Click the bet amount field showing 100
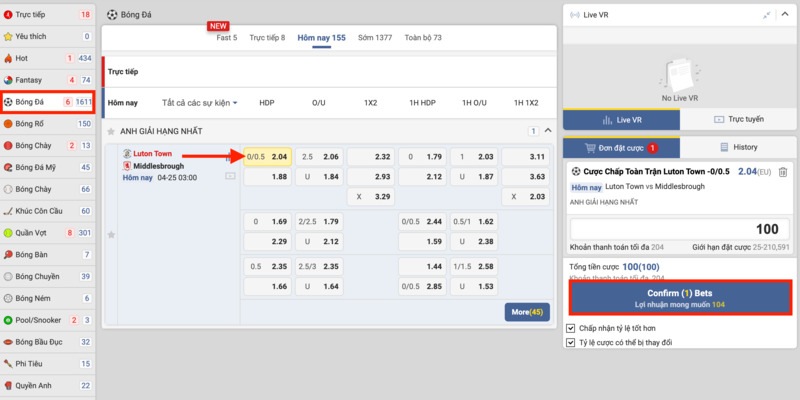The width and height of the screenshot is (800, 400). 679,229
